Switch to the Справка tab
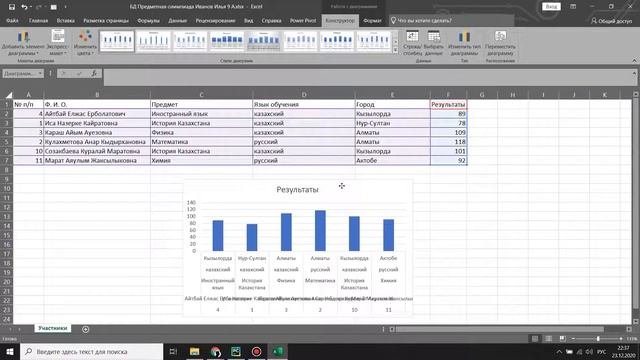This screenshot has height=360, width=640. point(271,20)
